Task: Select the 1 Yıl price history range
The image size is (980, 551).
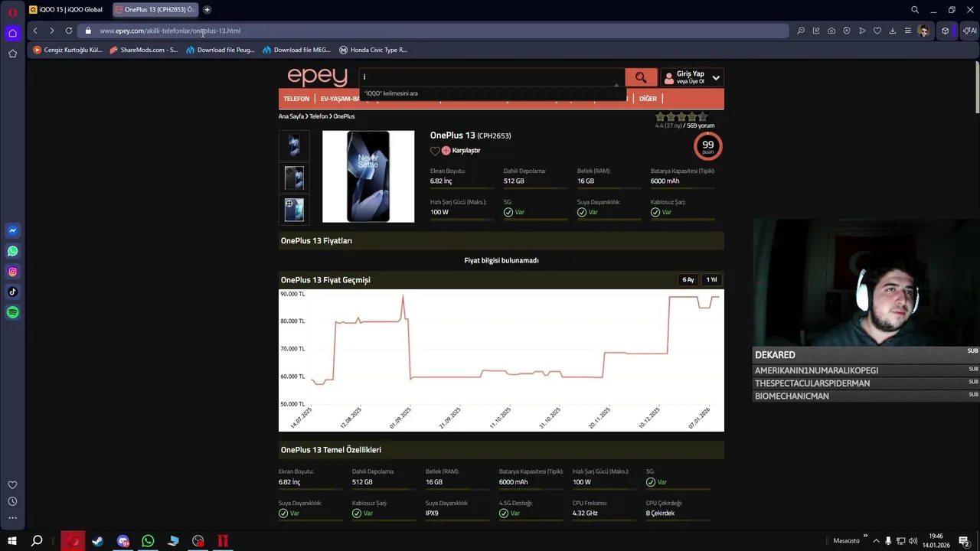Action: click(x=711, y=279)
